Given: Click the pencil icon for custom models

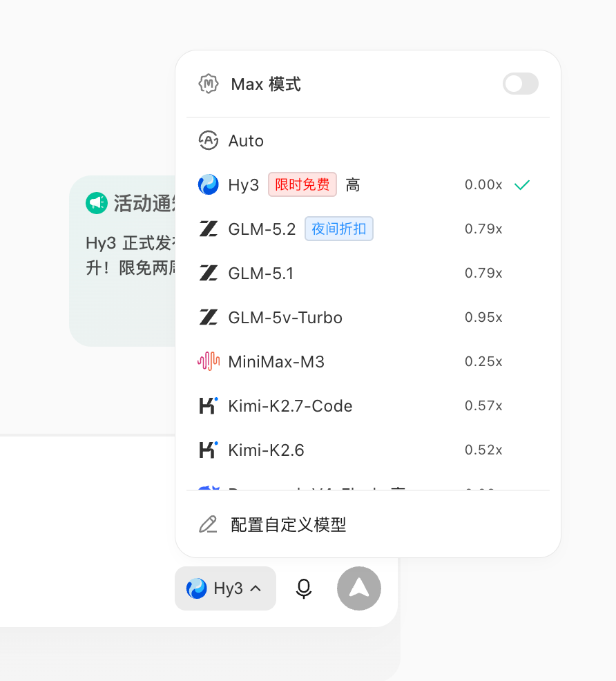Looking at the screenshot, I should pos(209,525).
